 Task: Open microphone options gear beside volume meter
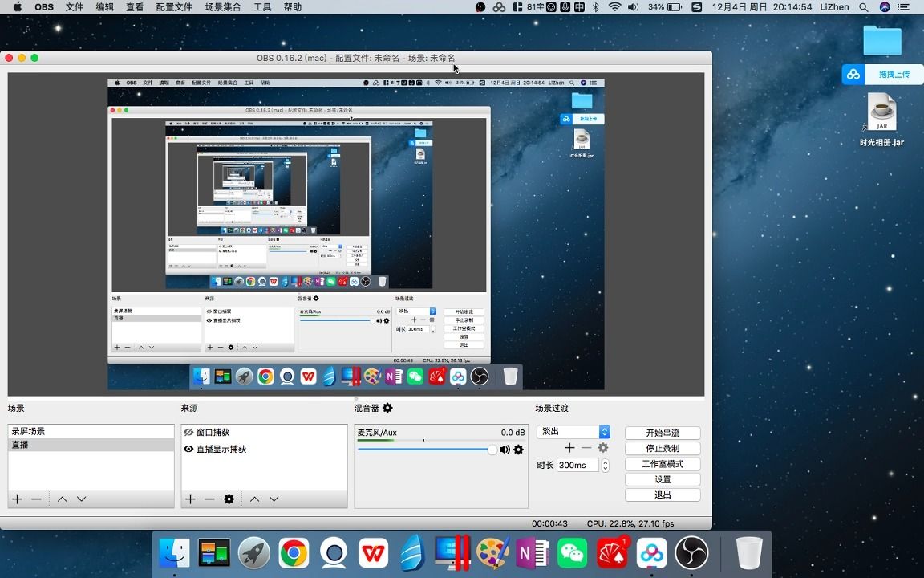pos(518,450)
